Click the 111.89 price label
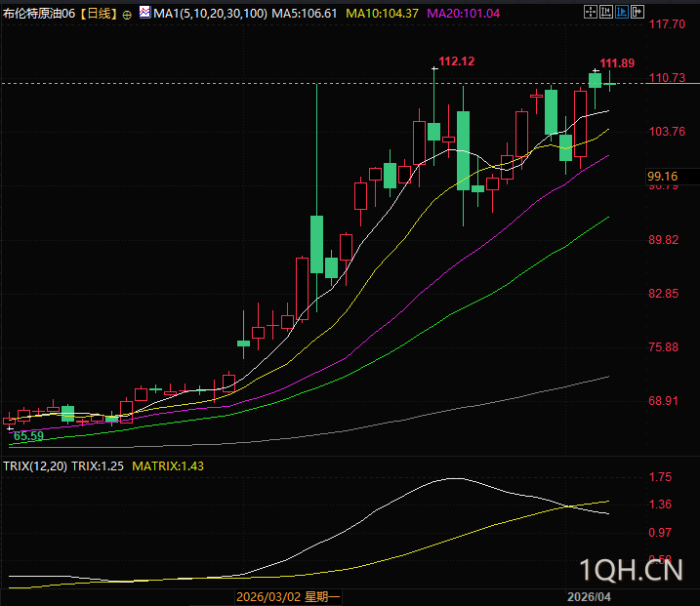Viewport: 700px width, 606px height. pos(617,63)
